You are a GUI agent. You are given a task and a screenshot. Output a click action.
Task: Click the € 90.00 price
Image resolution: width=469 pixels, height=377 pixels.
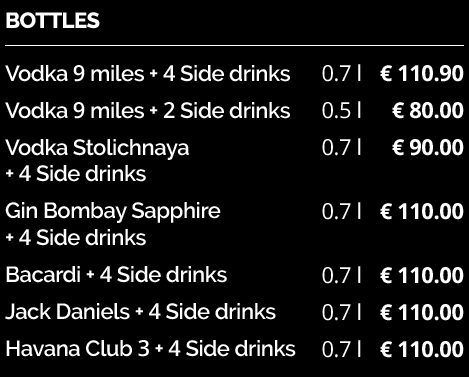pos(428,148)
